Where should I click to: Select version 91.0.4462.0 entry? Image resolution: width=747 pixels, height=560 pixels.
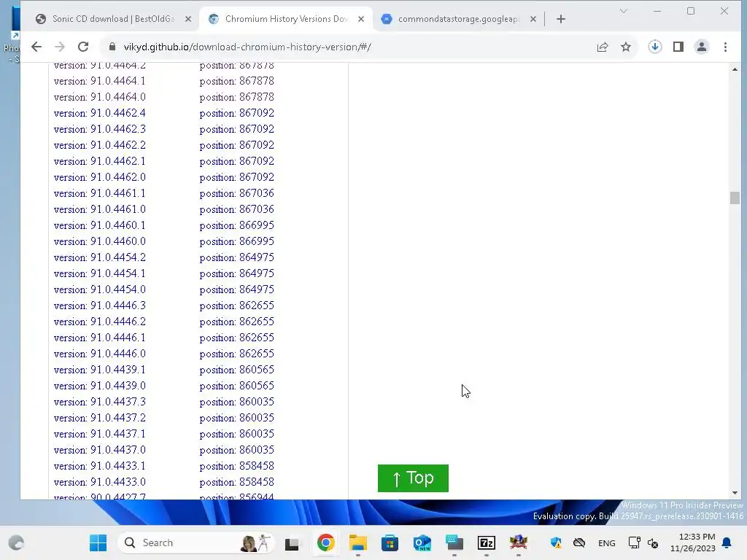[99, 177]
